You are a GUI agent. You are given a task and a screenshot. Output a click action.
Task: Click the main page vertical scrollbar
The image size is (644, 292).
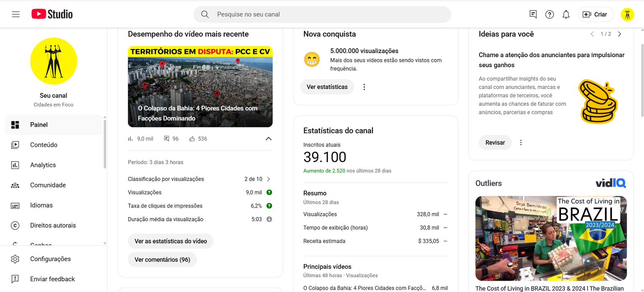(642, 80)
